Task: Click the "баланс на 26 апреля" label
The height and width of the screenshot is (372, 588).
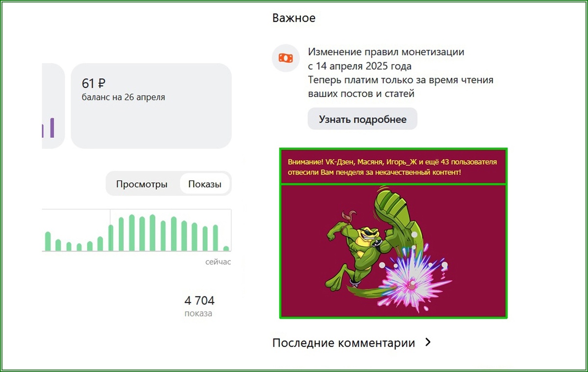Action: pyautogui.click(x=122, y=97)
